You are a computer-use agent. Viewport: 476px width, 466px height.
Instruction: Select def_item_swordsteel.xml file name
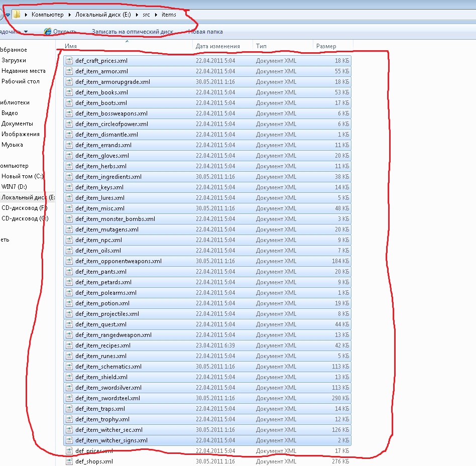(108, 398)
